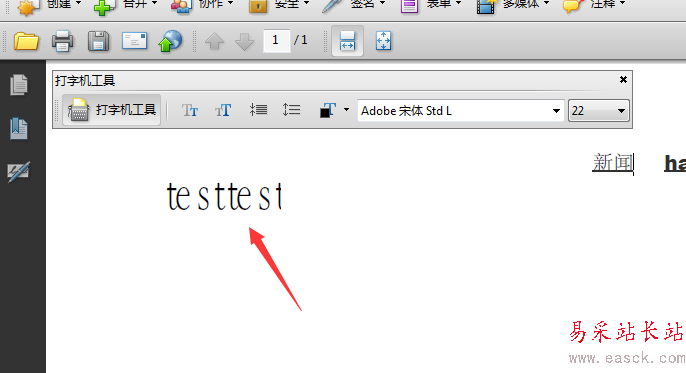Open the Sign (签名) menu
The width and height of the screenshot is (686, 373).
[x=354, y=5]
